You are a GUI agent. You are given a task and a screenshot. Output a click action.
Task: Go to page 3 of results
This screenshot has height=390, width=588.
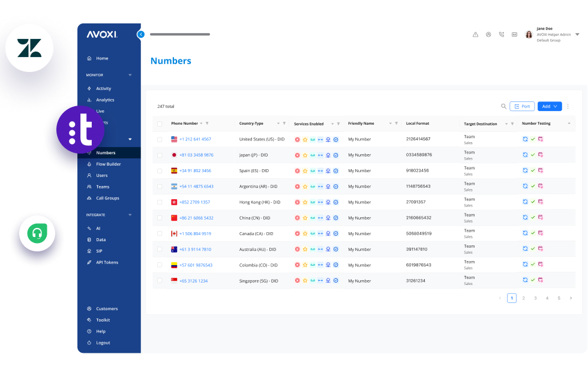coord(535,298)
